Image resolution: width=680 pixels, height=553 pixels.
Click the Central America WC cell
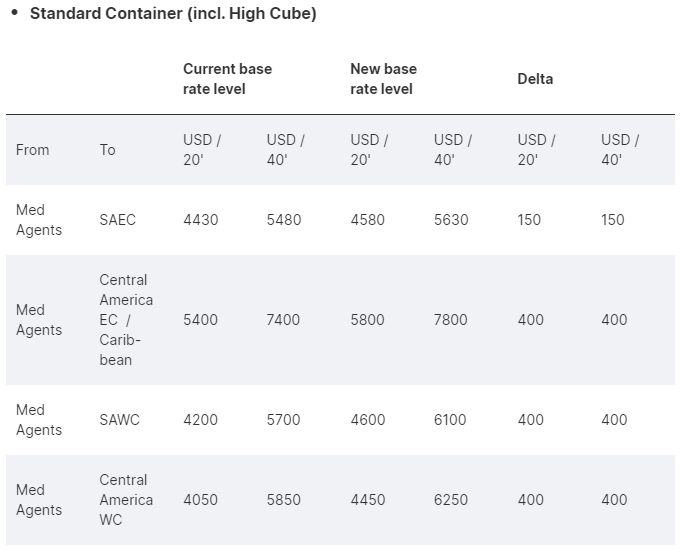click(126, 500)
